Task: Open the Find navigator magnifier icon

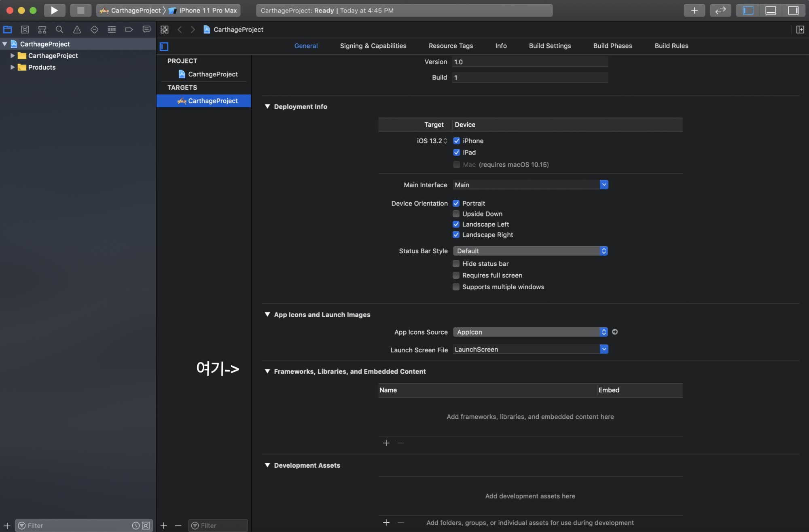Action: (x=59, y=30)
